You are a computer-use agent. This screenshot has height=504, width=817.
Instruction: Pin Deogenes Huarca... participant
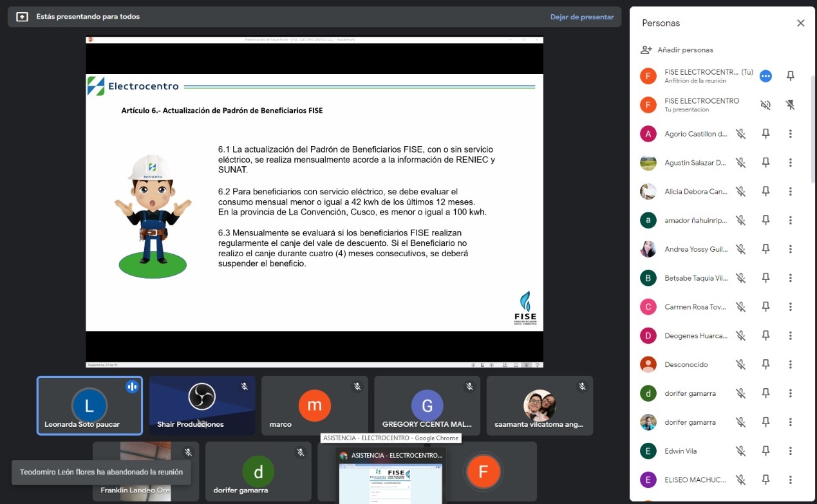[765, 335]
